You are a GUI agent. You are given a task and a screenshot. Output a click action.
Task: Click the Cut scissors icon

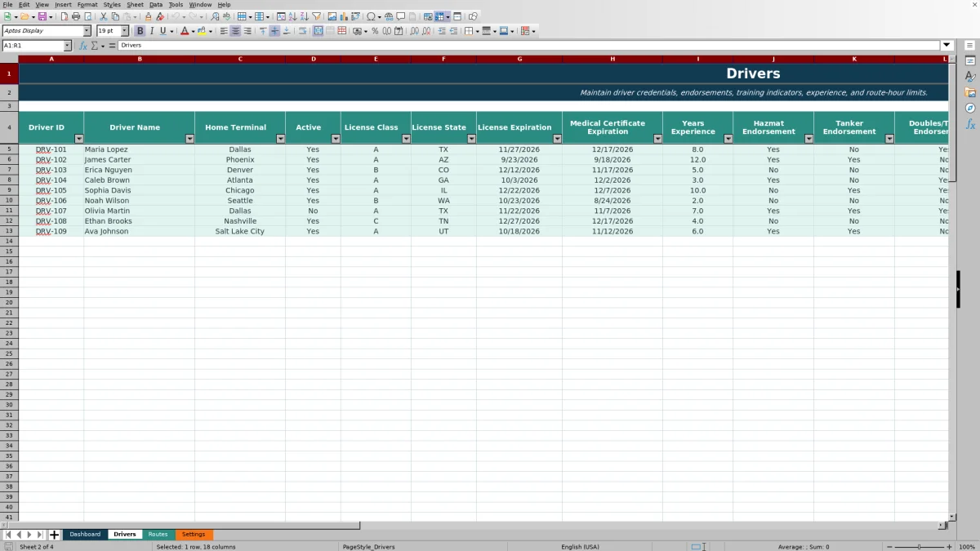click(103, 16)
